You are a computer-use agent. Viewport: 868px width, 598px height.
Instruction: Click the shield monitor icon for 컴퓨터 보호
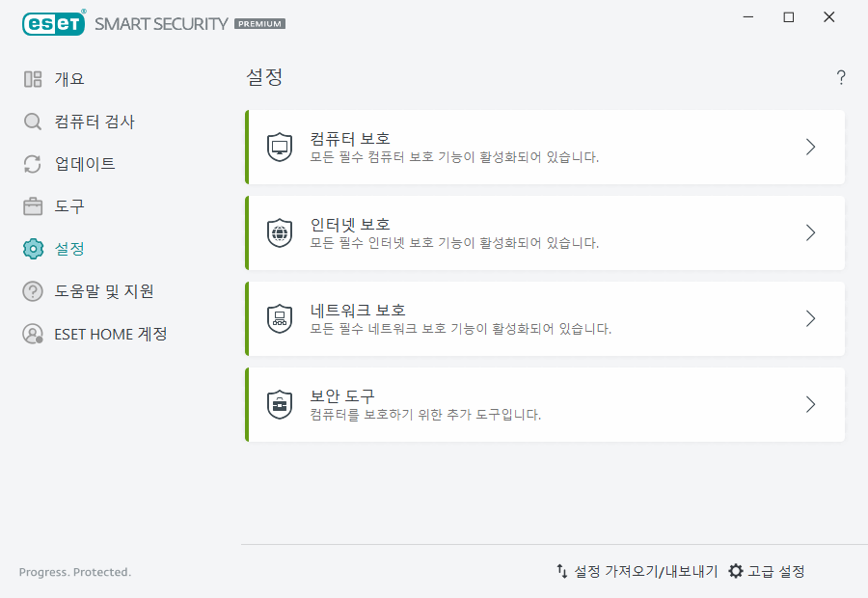click(x=280, y=148)
